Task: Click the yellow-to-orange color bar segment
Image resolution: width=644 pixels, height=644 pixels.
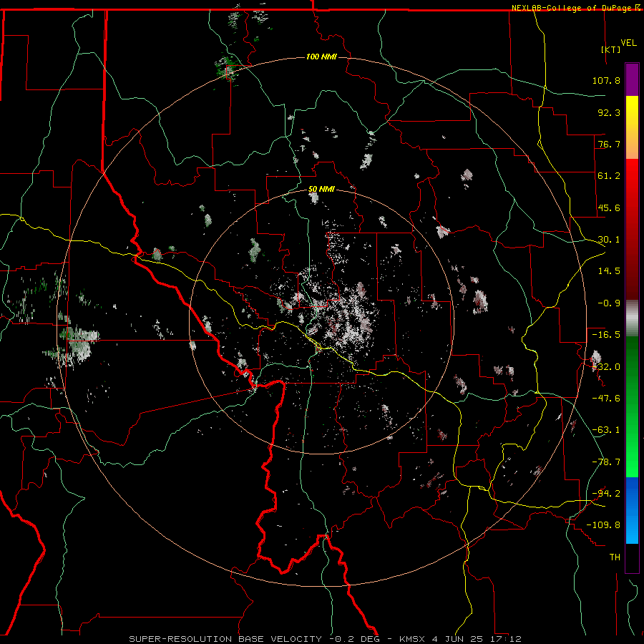Action: [x=632, y=127]
